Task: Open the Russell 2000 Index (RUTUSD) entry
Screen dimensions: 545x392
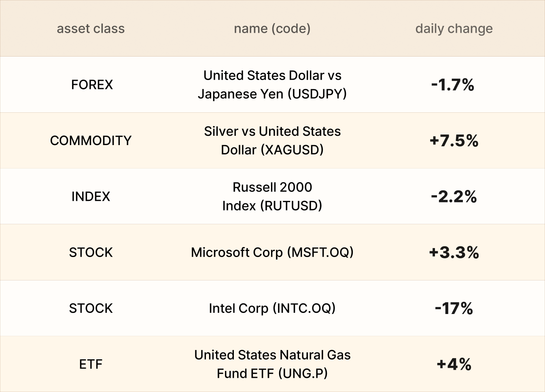Action: 272,196
